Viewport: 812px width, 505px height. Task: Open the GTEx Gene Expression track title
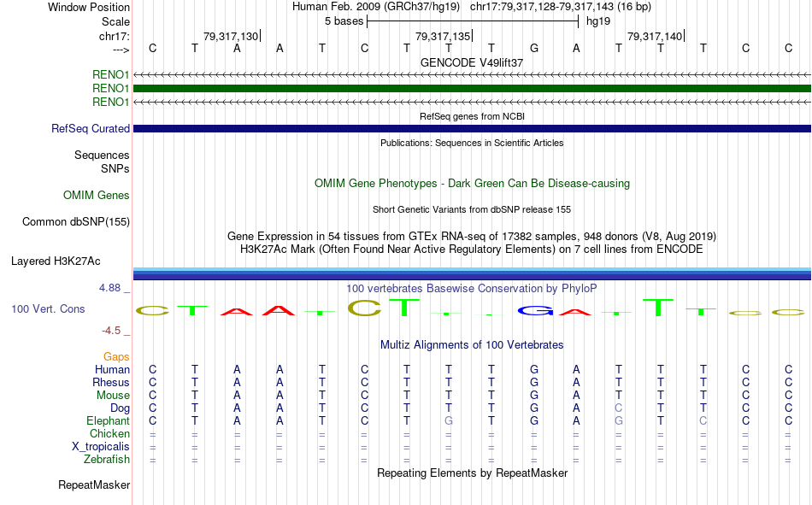point(472,237)
